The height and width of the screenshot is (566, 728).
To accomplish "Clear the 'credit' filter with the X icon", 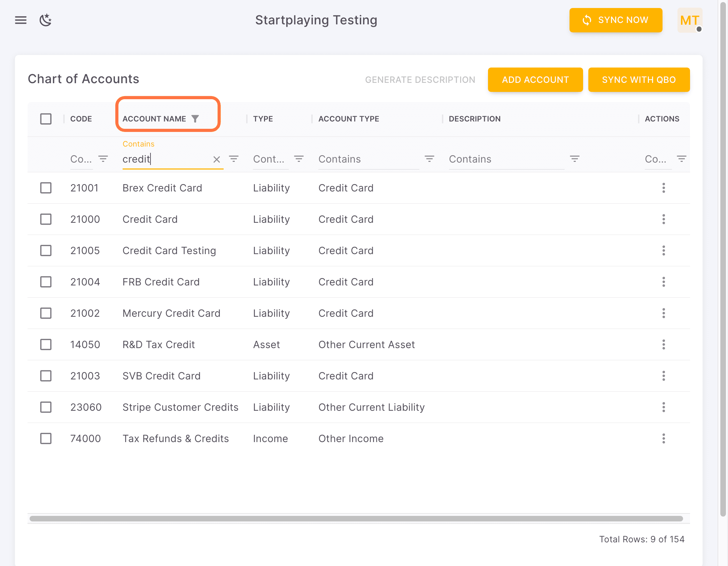I will 217,159.
